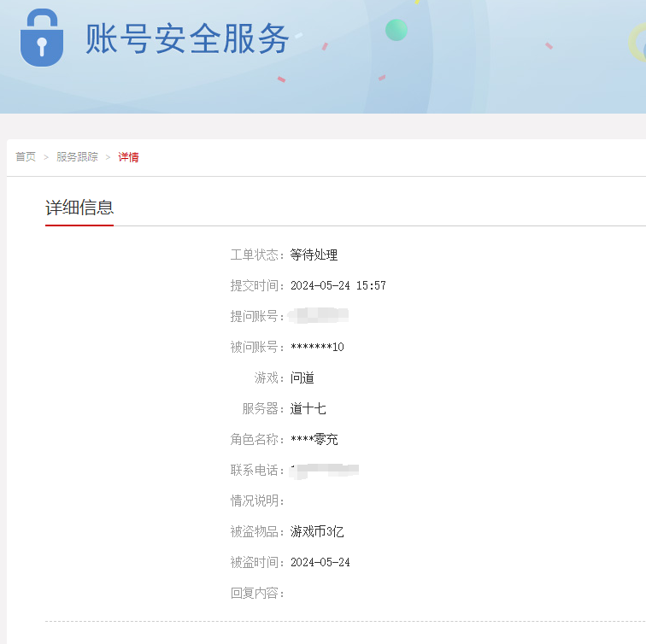Click the 工单状态 field label
This screenshot has height=644, width=646.
256,255
